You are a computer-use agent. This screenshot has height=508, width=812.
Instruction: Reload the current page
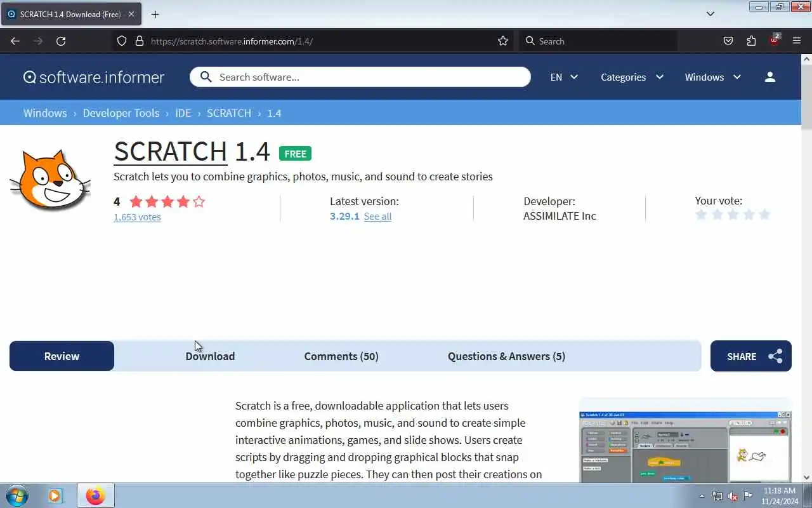pyautogui.click(x=61, y=41)
